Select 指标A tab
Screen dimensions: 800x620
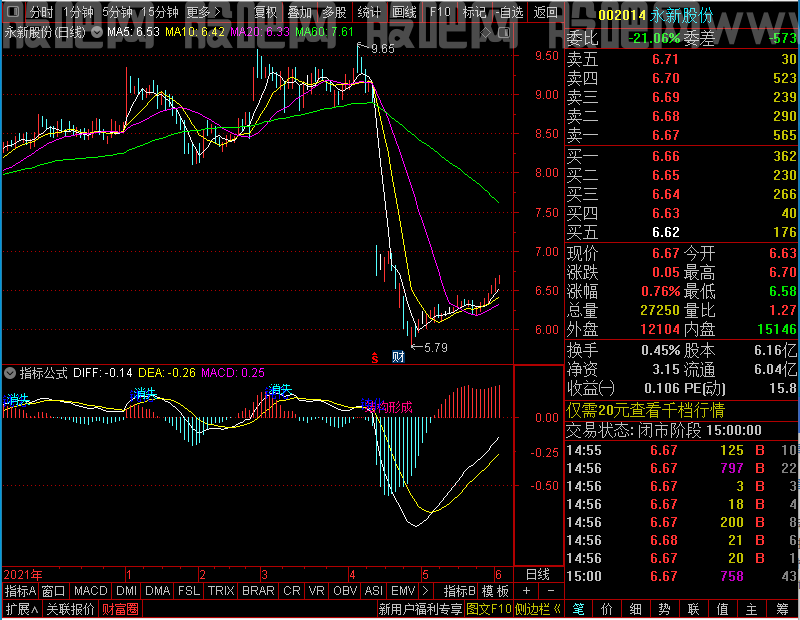coord(20,591)
